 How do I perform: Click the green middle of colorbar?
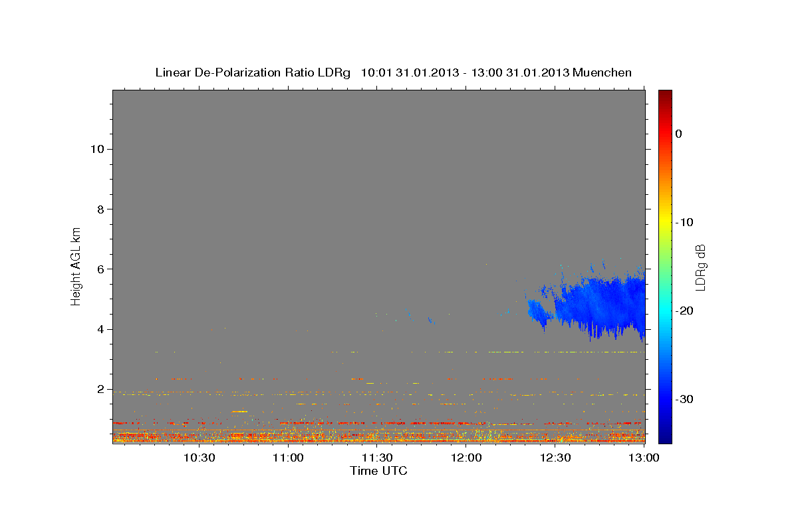pyautogui.click(x=665, y=266)
